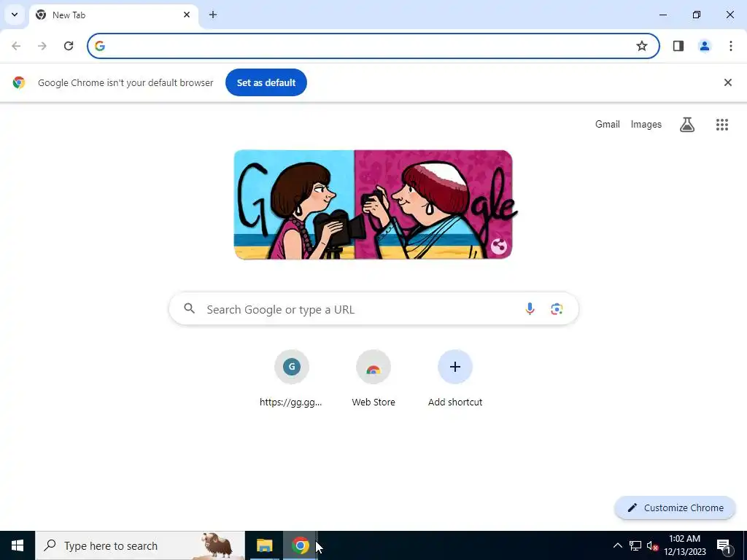Open Search Labs flask icon
This screenshot has height=560, width=747.
(687, 124)
